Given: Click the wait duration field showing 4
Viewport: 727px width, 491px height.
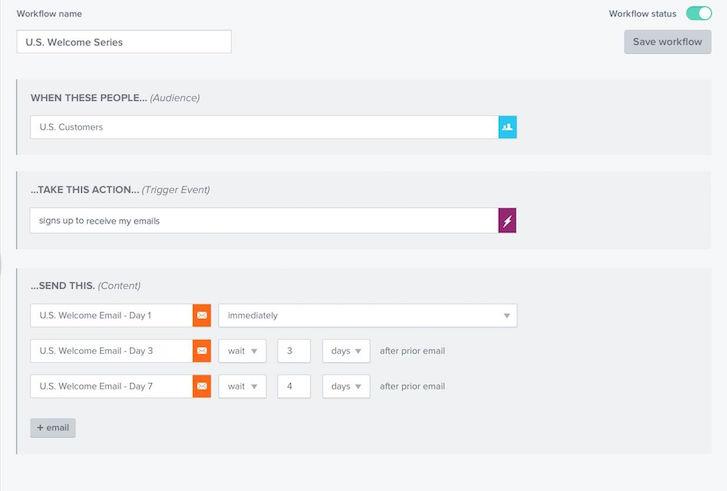Looking at the screenshot, I should (294, 386).
